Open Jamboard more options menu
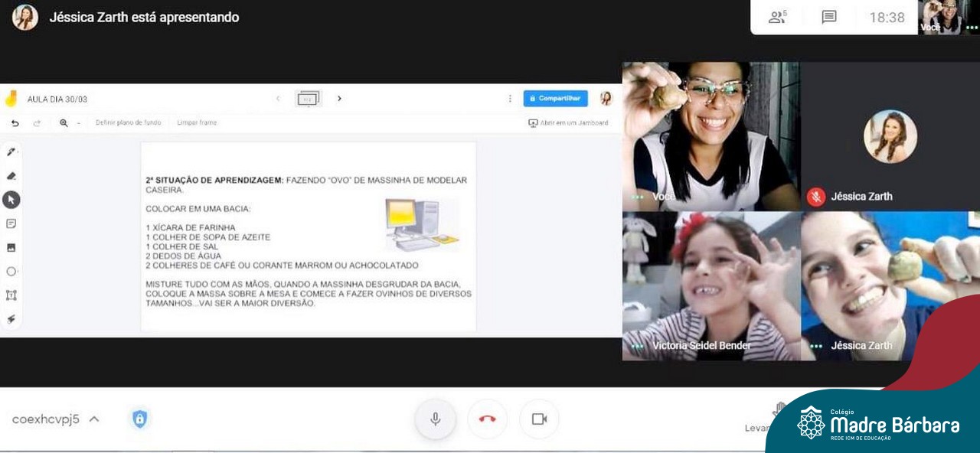980x453 pixels. (510, 99)
